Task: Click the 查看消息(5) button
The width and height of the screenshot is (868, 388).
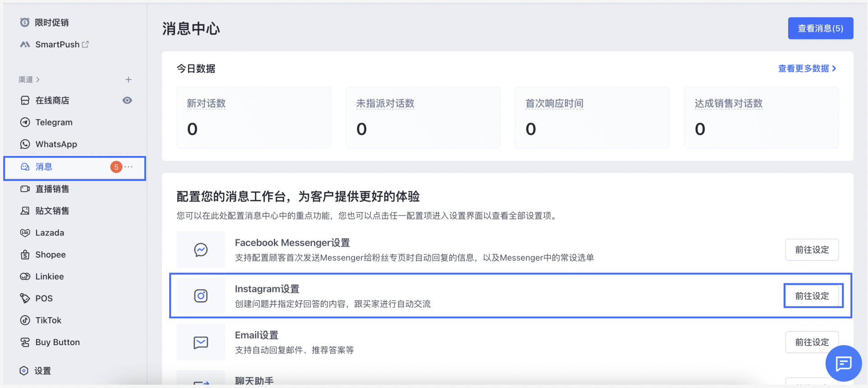Action: [x=820, y=28]
